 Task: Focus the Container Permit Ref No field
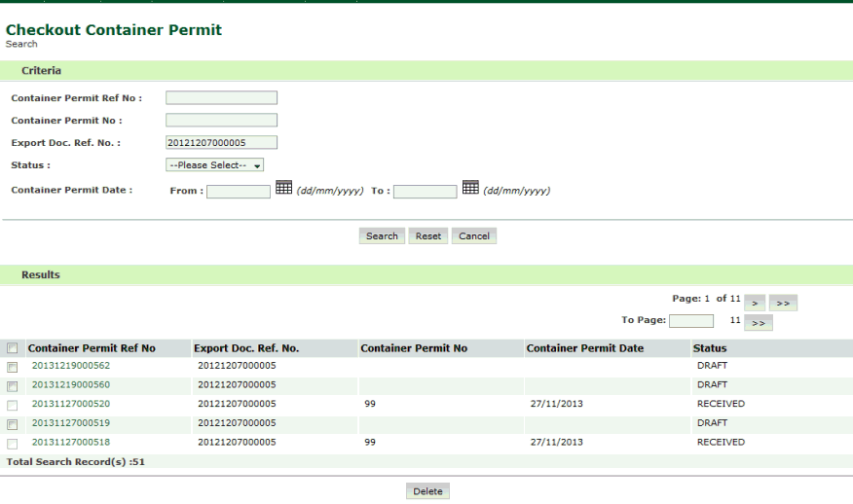click(221, 98)
